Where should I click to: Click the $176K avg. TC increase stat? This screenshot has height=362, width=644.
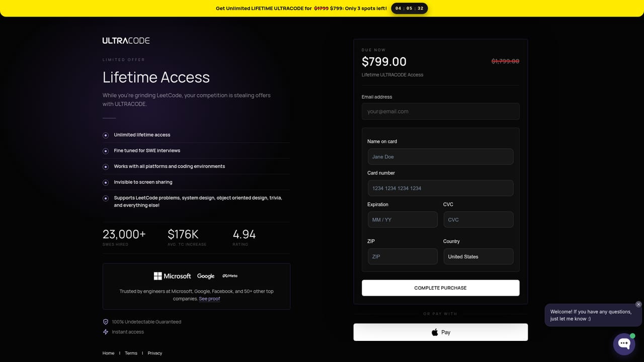click(x=187, y=237)
